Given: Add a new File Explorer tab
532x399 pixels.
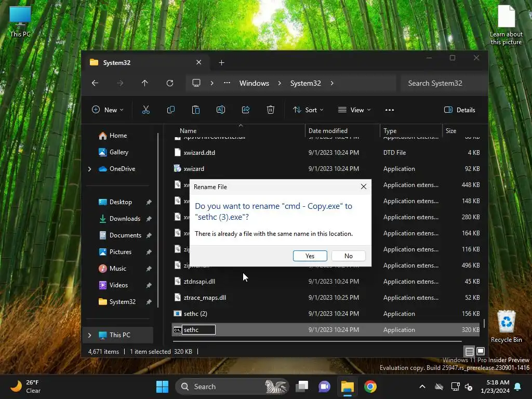Looking at the screenshot, I should tap(221, 63).
